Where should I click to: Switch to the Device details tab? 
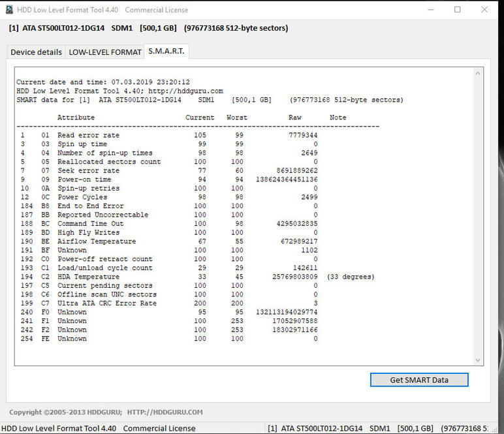pyautogui.click(x=36, y=52)
